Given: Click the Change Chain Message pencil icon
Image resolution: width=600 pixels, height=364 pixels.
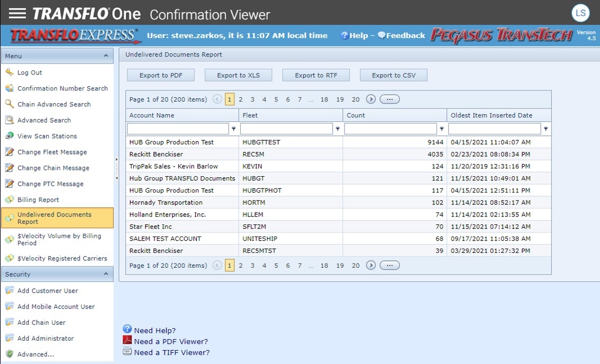Looking at the screenshot, I should [10, 168].
